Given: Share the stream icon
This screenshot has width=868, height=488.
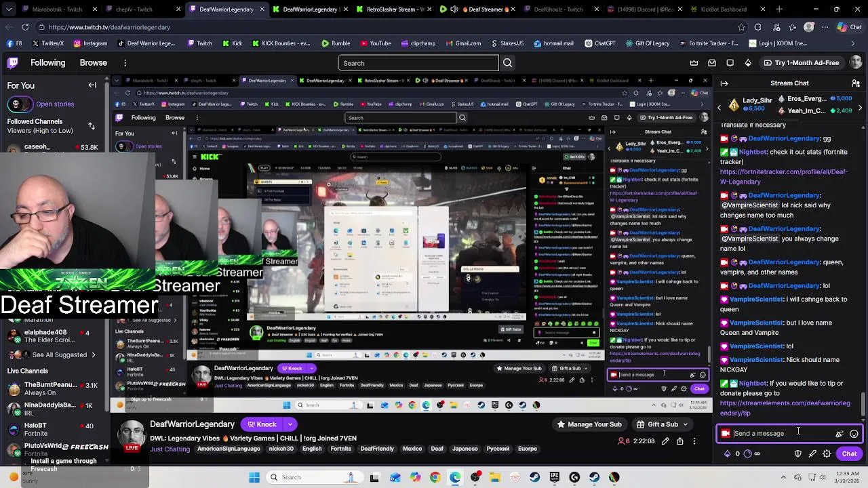Looking at the screenshot, I should (x=679, y=441).
